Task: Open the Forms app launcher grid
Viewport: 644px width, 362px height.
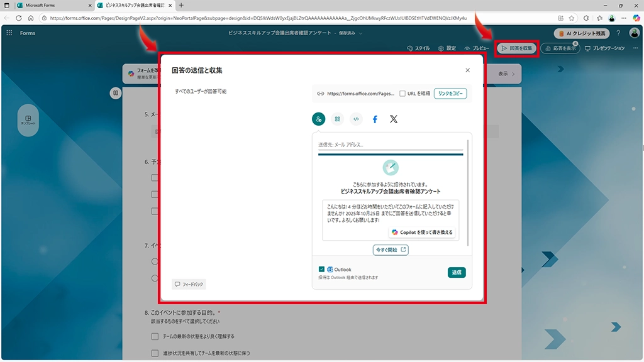Action: pos(9,33)
